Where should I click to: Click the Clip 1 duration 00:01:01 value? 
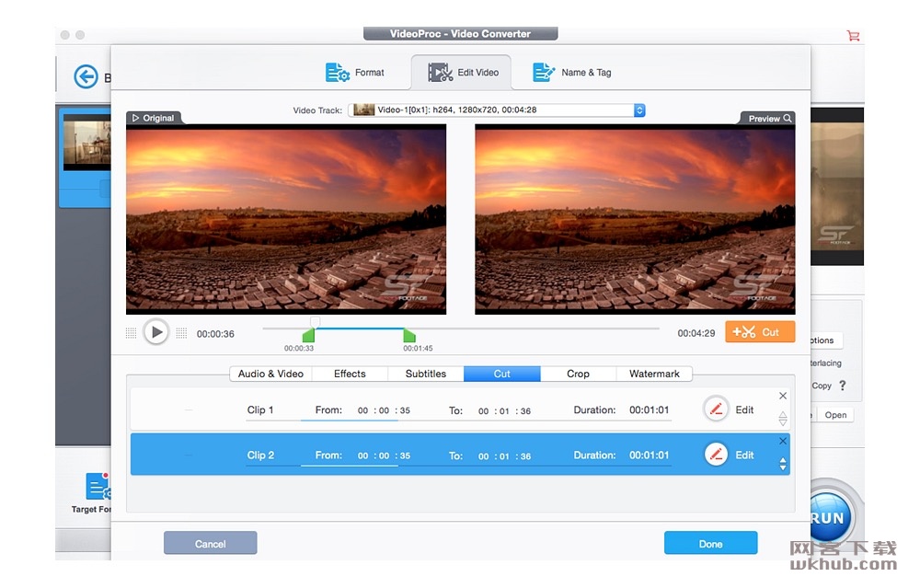click(649, 409)
